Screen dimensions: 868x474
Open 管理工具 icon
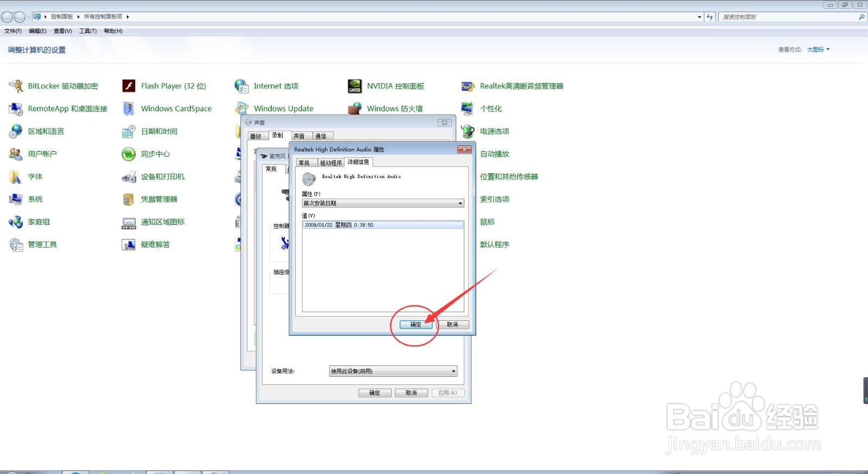pos(16,245)
